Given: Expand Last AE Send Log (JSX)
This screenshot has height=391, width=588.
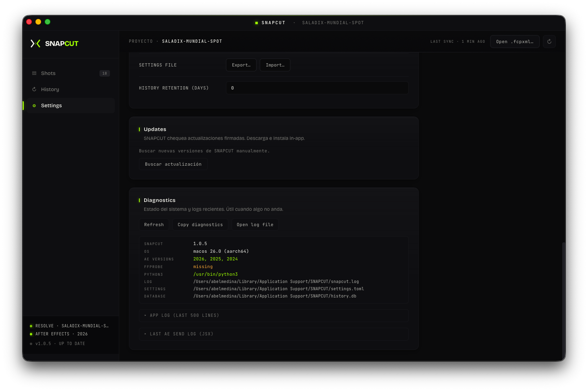Looking at the screenshot, I should click(x=274, y=334).
